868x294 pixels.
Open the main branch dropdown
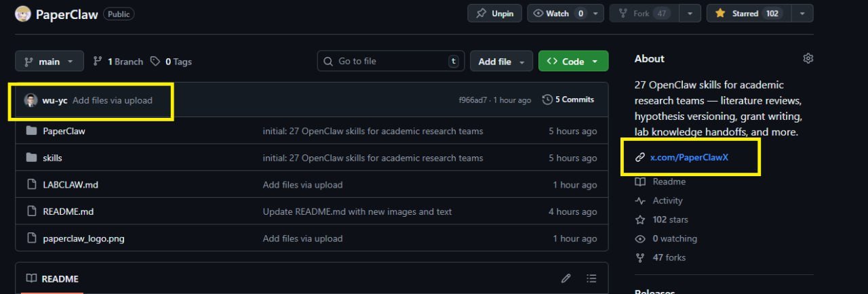click(50, 62)
